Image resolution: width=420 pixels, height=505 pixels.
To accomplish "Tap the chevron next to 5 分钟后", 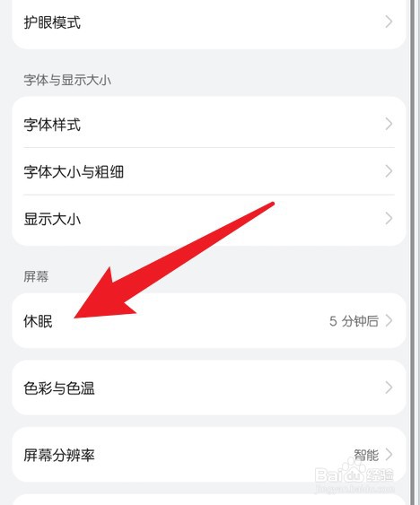I will (389, 320).
